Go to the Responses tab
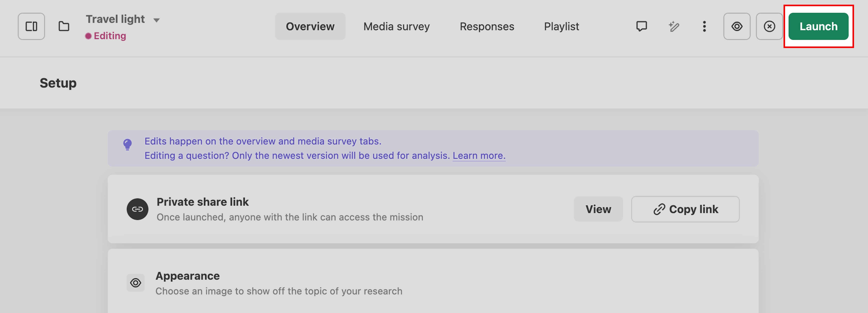 coord(487,26)
